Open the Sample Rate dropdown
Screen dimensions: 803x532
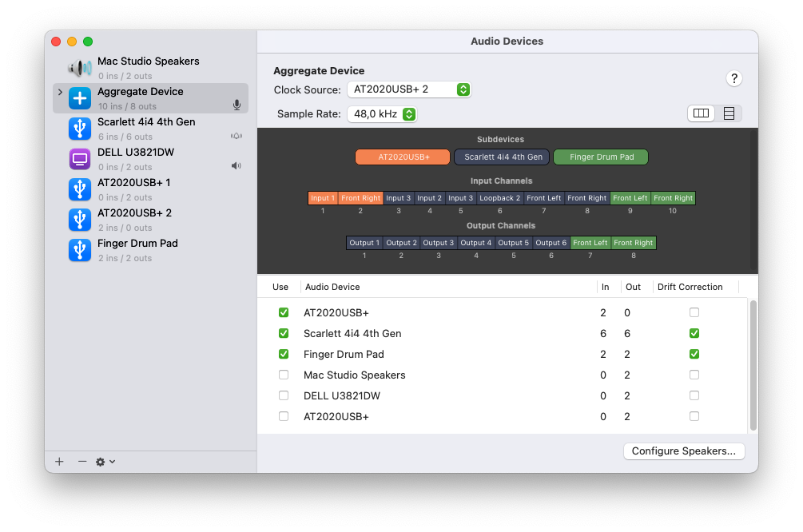point(382,114)
